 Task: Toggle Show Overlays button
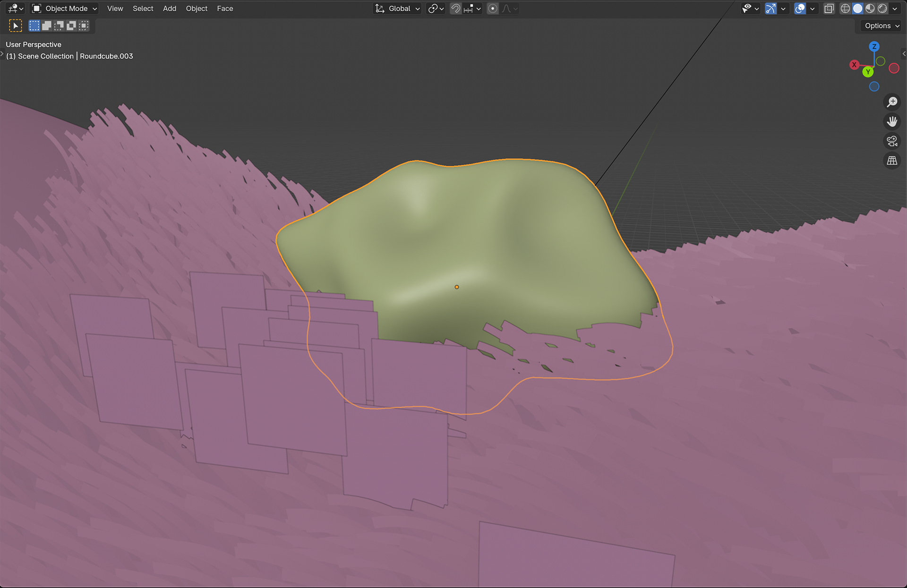tap(800, 9)
